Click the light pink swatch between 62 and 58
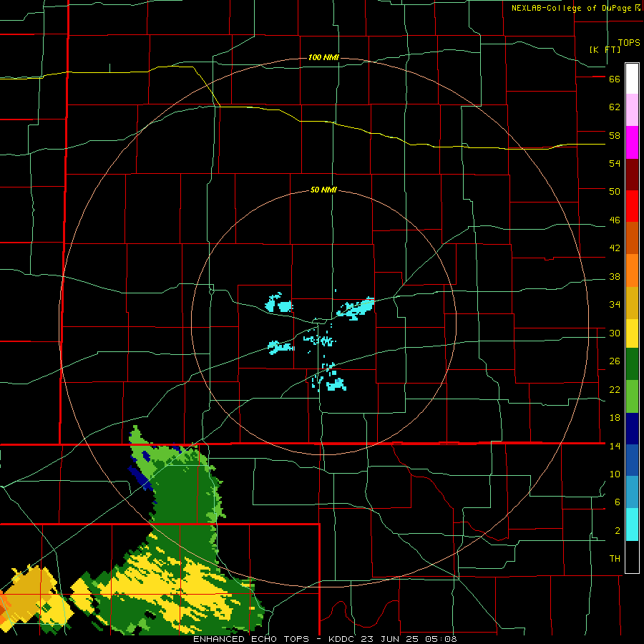The height and width of the screenshot is (644, 644). point(632,109)
